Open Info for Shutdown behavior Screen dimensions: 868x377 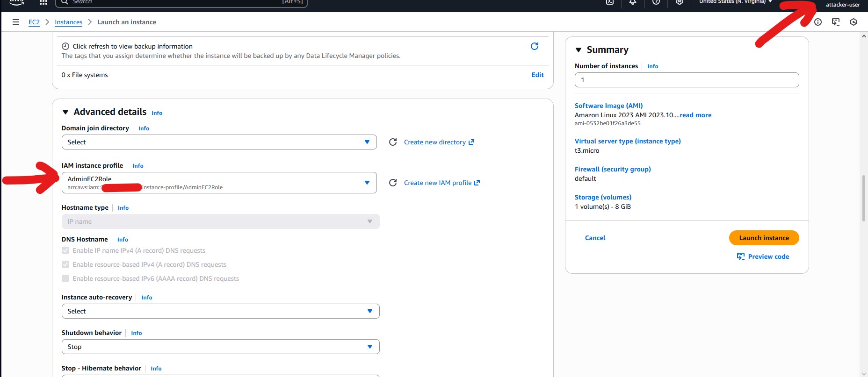point(136,333)
